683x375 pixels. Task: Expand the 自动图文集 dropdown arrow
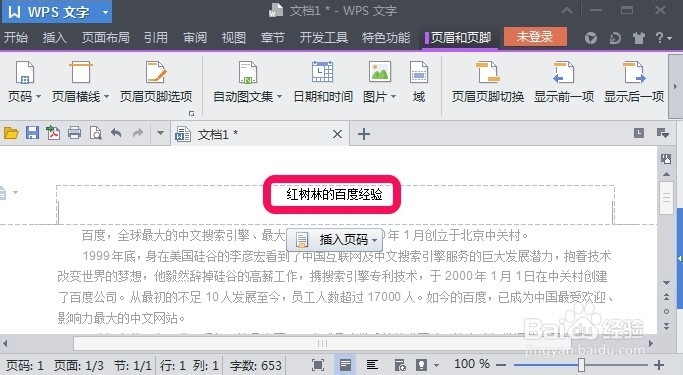[x=279, y=97]
